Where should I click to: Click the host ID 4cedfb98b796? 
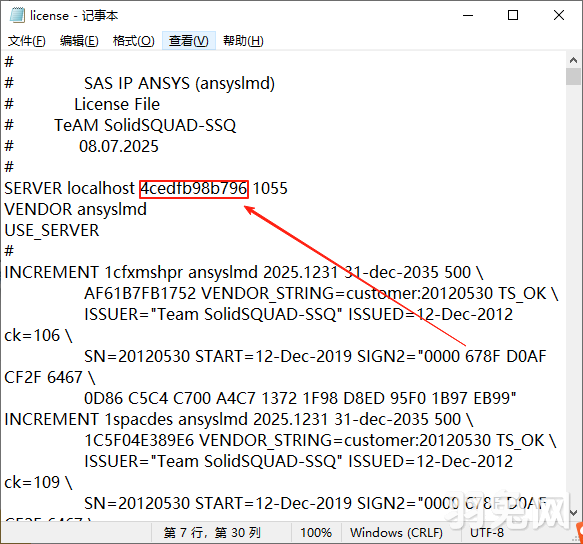(x=194, y=189)
